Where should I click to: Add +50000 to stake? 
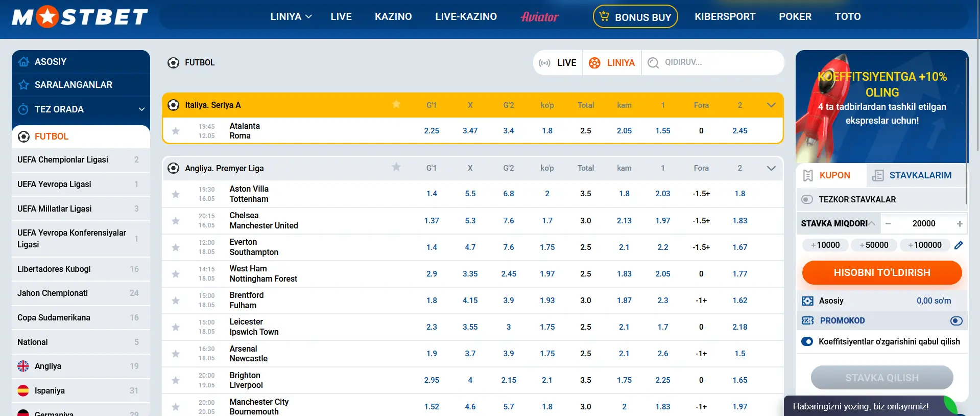874,245
